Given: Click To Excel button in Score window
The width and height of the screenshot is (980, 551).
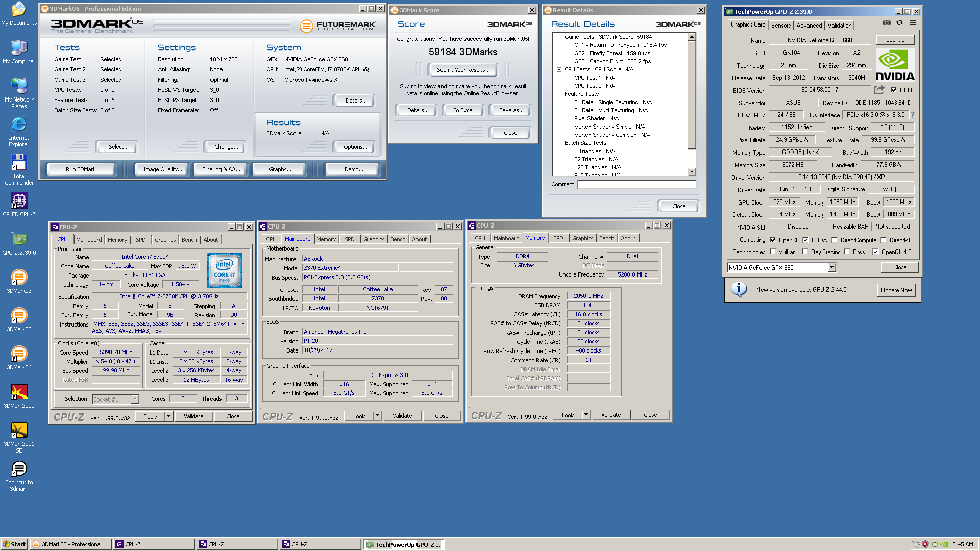Looking at the screenshot, I should pyautogui.click(x=463, y=110).
